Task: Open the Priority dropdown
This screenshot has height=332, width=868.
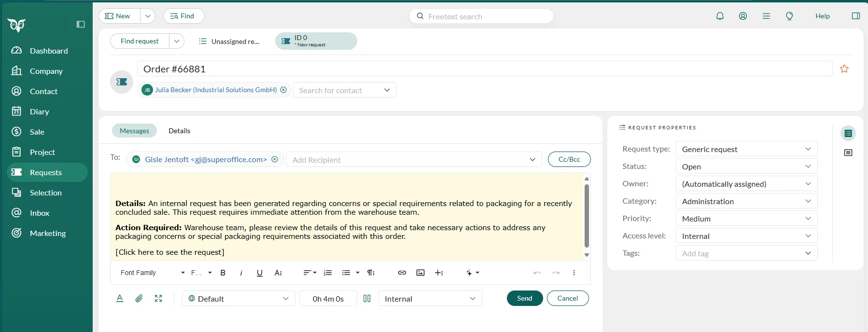Action: [746, 219]
